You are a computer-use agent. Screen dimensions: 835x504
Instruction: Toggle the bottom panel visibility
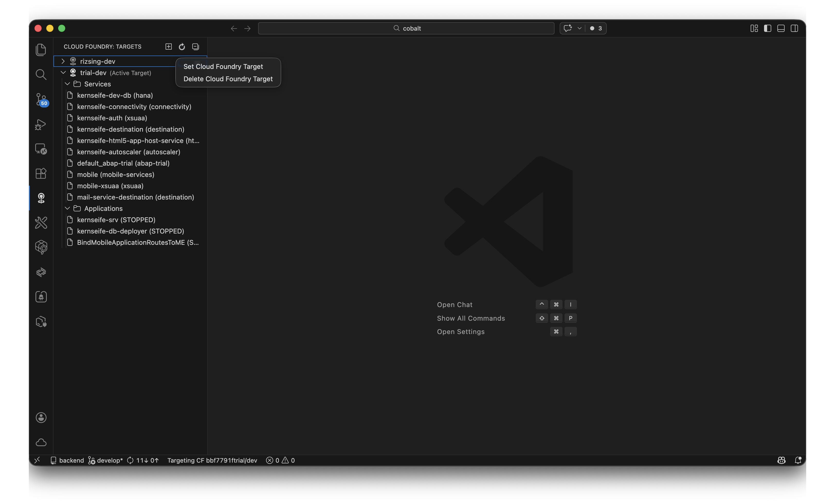[781, 29]
